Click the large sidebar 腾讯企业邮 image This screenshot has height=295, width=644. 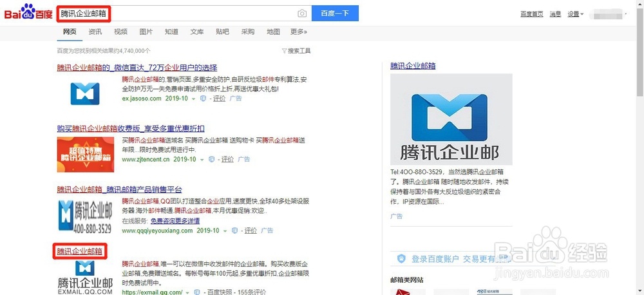tap(451, 119)
